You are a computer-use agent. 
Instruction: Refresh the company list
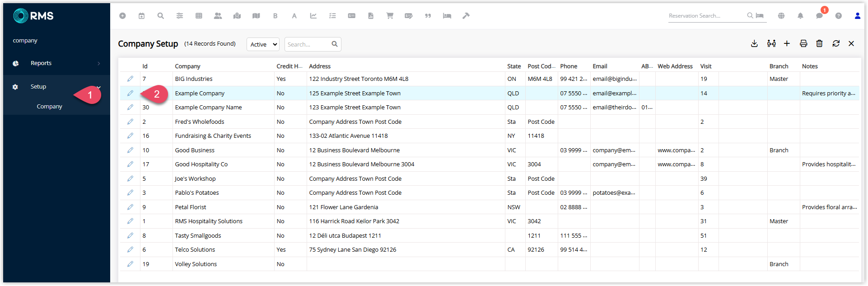(x=836, y=43)
